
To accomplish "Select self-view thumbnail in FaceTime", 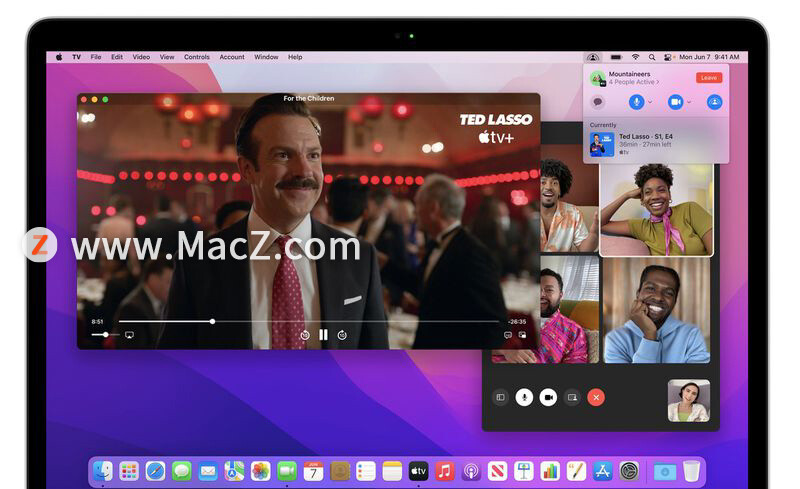I will pyautogui.click(x=689, y=401).
